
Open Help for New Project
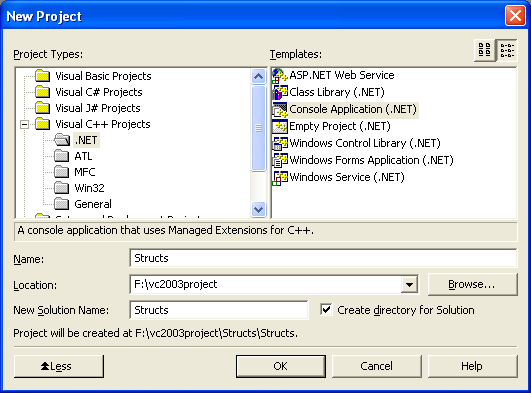pyautogui.click(x=472, y=366)
